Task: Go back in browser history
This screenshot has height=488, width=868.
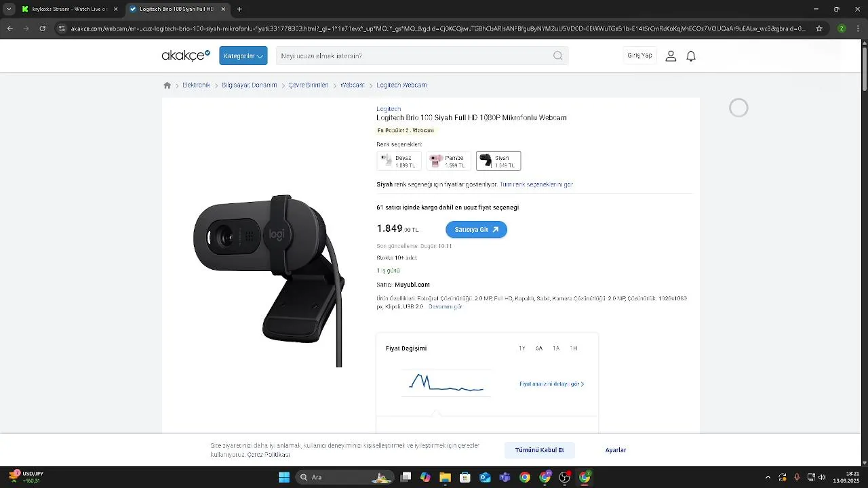Action: pos(9,28)
